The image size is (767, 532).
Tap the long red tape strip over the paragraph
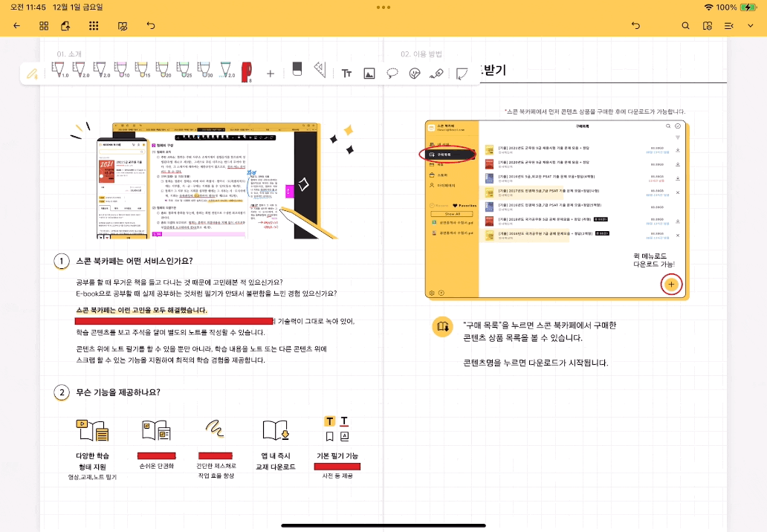(x=175, y=321)
